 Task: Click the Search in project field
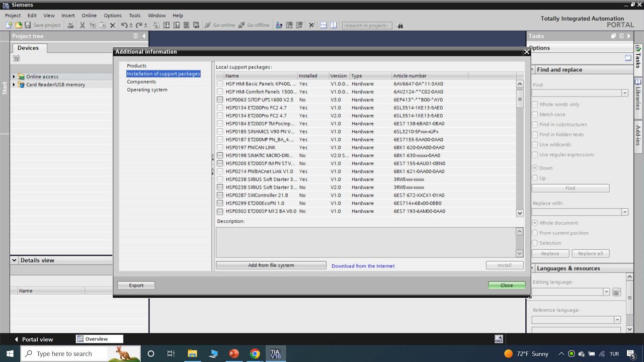tap(367, 25)
